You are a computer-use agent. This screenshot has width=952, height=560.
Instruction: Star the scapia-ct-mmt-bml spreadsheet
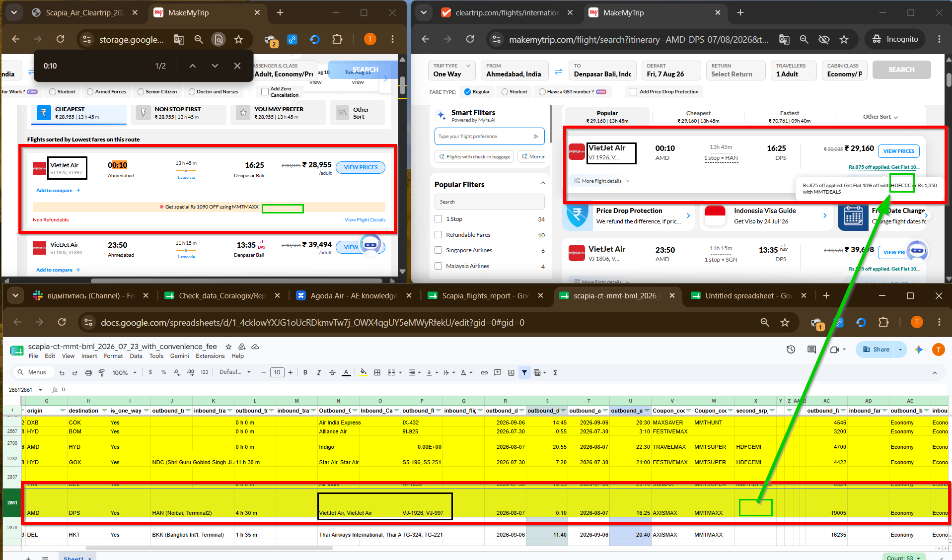(x=228, y=347)
